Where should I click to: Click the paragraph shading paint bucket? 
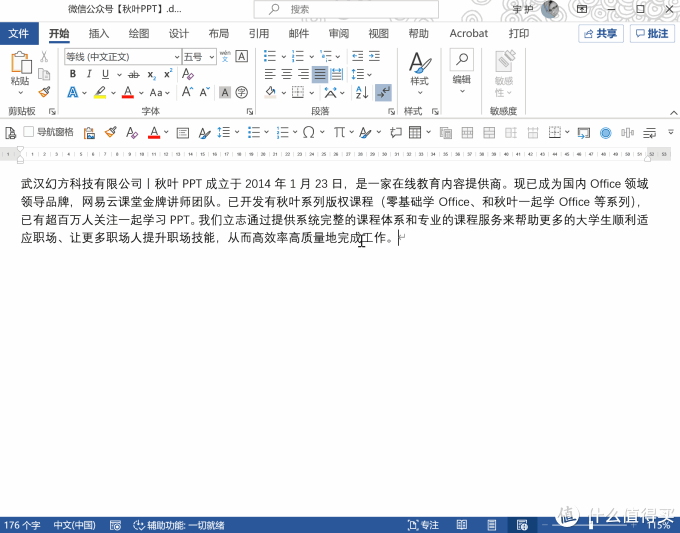coord(270,92)
